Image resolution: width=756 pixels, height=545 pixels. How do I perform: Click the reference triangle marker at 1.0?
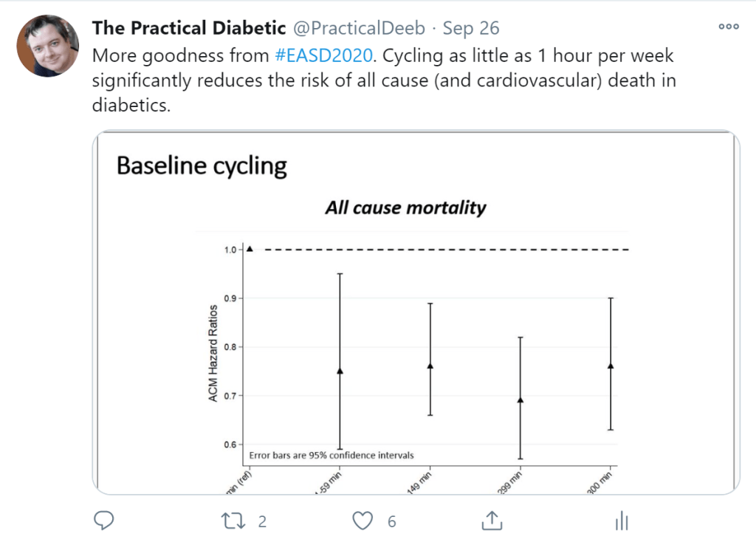pyautogui.click(x=250, y=249)
